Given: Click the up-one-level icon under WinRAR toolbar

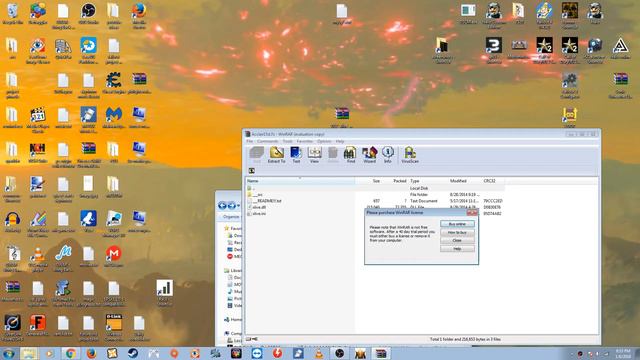Looking at the screenshot, I should (252, 171).
